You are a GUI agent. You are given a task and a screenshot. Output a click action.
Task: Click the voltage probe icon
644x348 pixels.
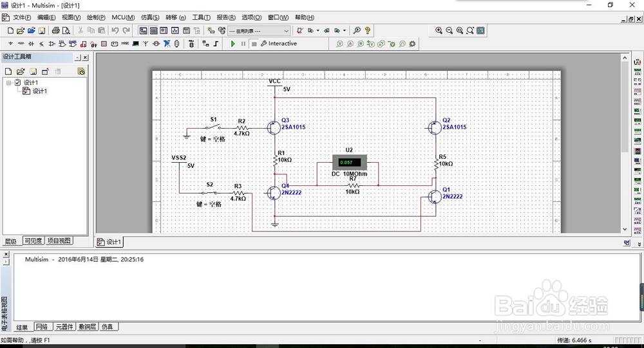click(340, 44)
